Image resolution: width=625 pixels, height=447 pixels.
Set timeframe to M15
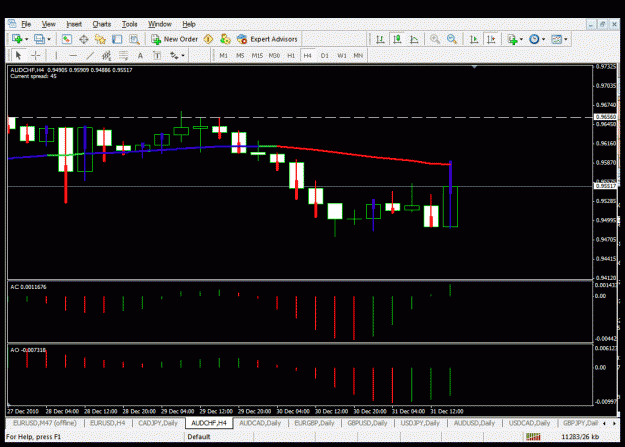click(257, 55)
